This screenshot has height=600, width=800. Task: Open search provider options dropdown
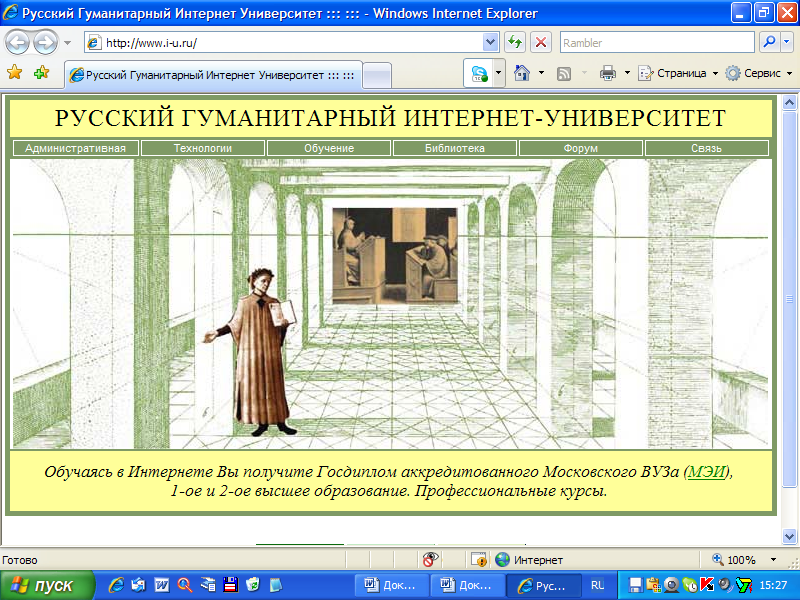click(x=787, y=42)
